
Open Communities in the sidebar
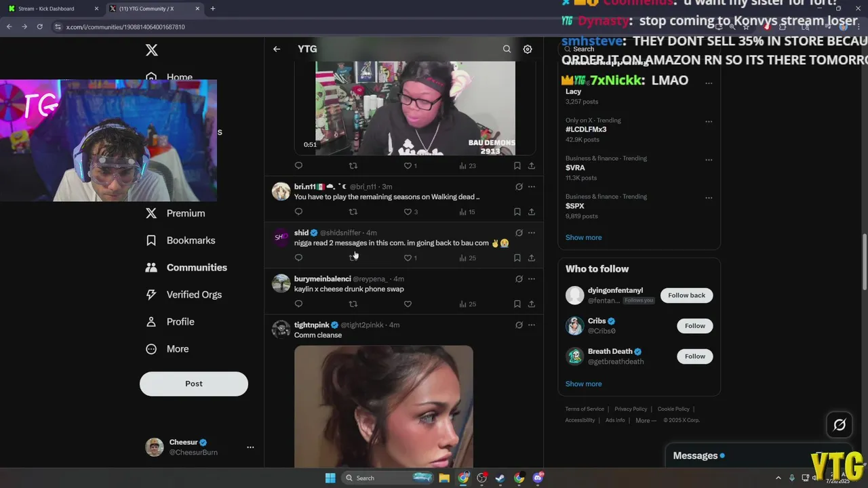[x=186, y=267]
